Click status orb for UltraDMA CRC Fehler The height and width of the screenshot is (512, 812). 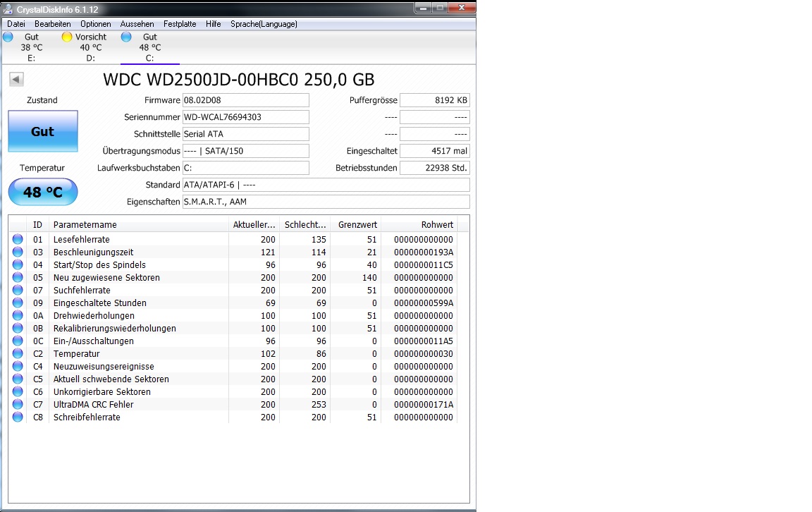(x=18, y=404)
